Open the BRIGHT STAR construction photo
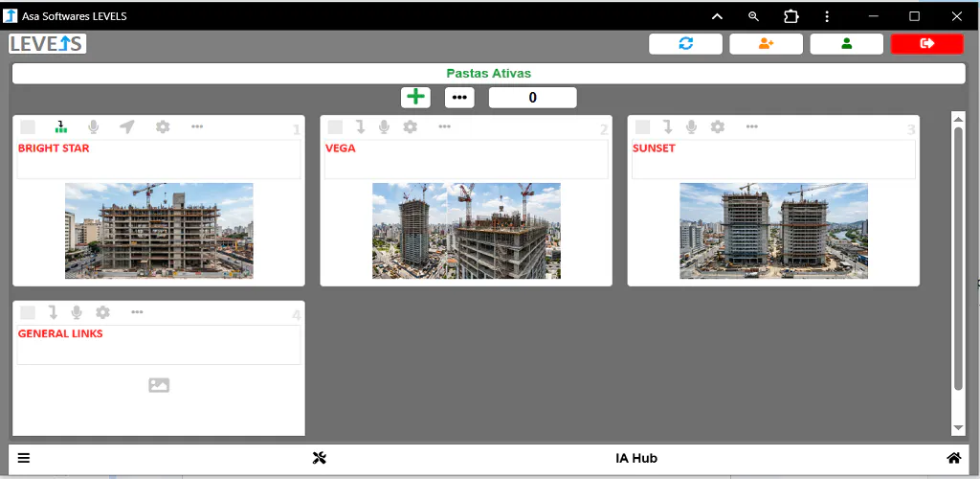Image resolution: width=980 pixels, height=479 pixels. (x=159, y=231)
